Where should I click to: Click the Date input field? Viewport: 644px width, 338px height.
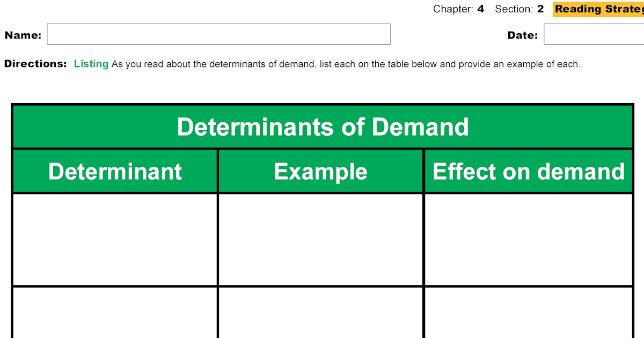click(594, 34)
